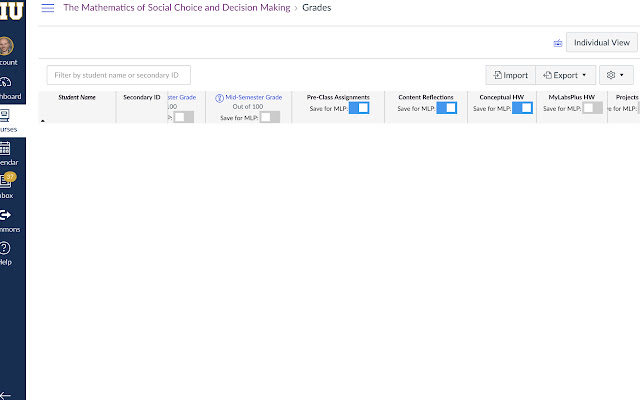The height and width of the screenshot is (400, 640).
Task: Open the Inbox with unread badge
Action: (x=7, y=185)
